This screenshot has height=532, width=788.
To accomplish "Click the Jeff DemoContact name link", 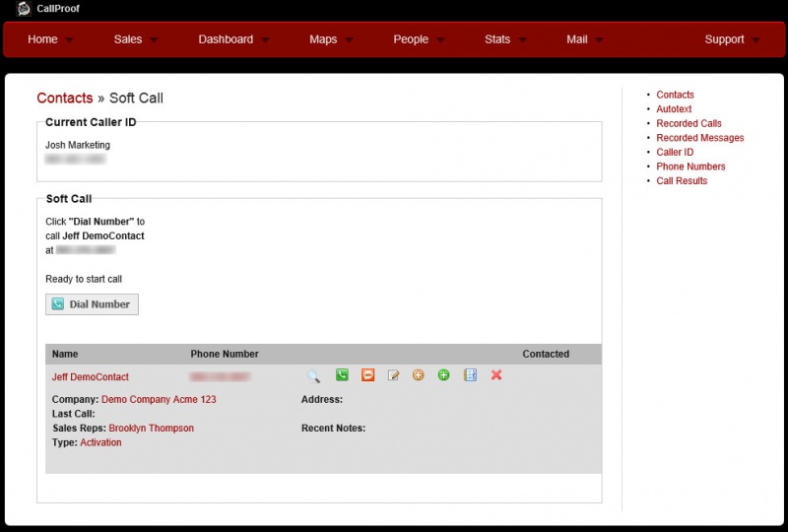I will point(91,377).
